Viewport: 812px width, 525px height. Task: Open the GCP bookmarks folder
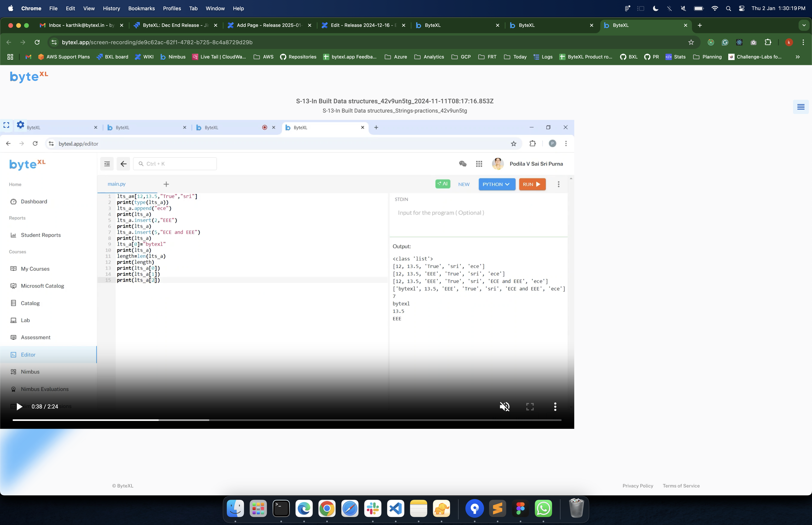click(461, 57)
